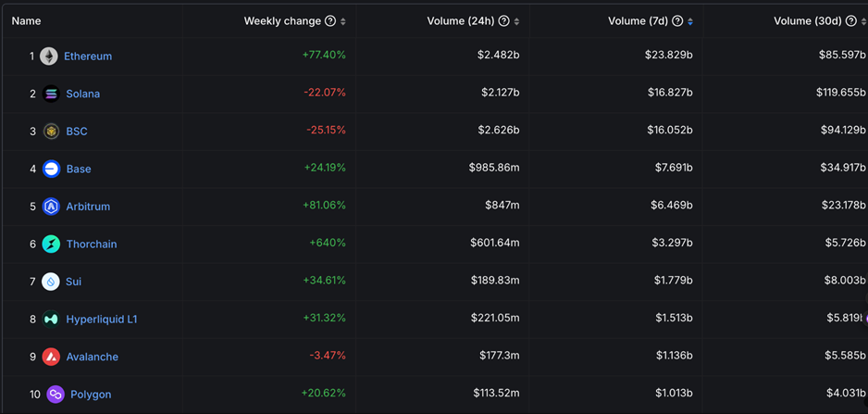The width and height of the screenshot is (868, 414).
Task: Sort table by Volume (24h) arrows
Action: [x=516, y=21]
